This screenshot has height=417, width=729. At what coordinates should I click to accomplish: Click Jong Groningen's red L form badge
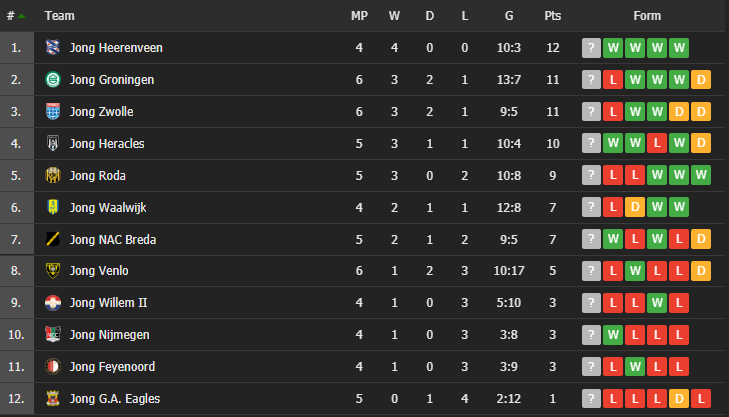point(613,79)
